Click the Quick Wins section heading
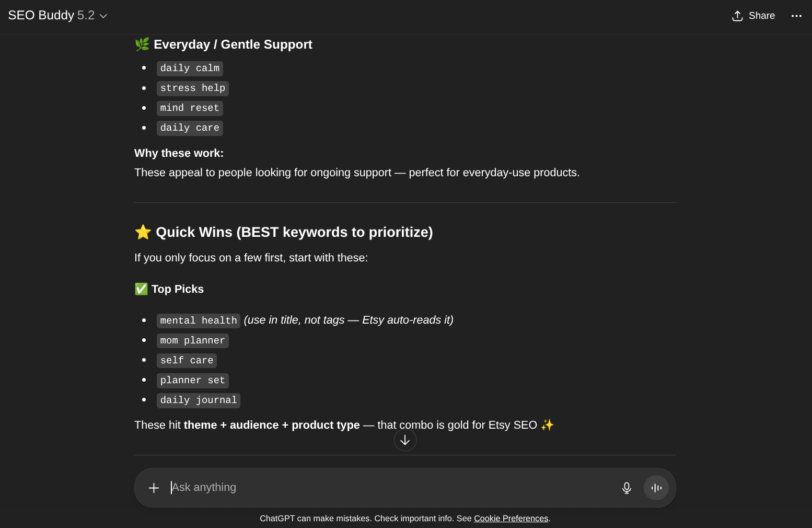812x528 pixels. (x=294, y=232)
